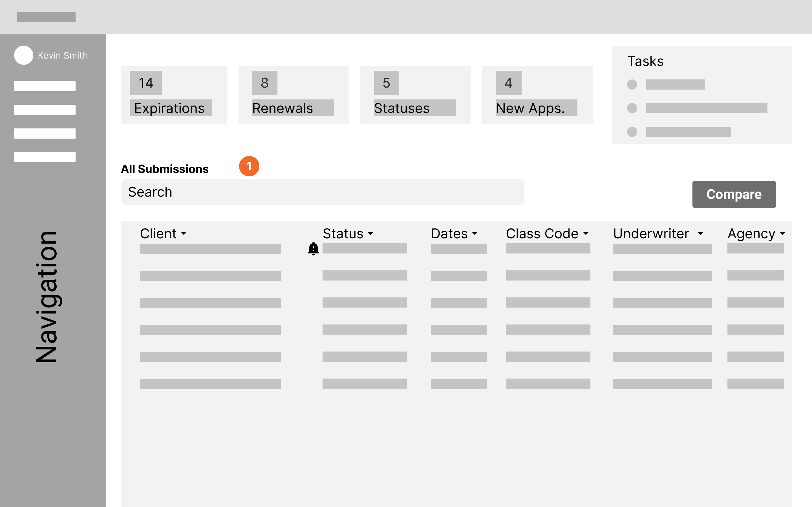
Task: Open the Agency column dropdown
Action: click(x=783, y=234)
